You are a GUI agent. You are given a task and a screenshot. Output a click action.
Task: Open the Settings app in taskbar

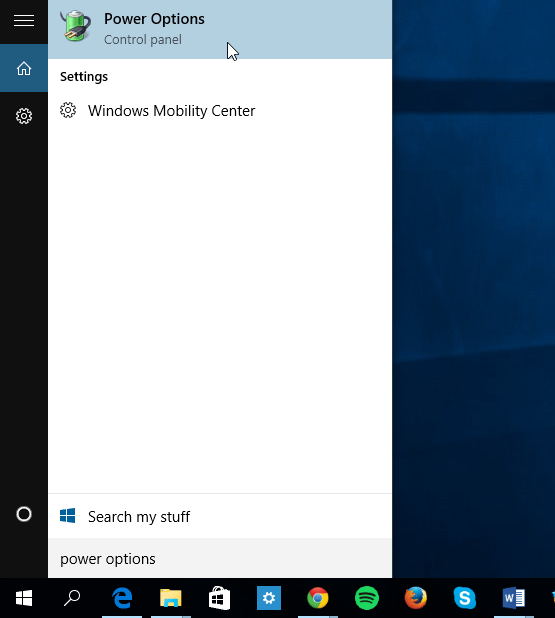pos(269,598)
